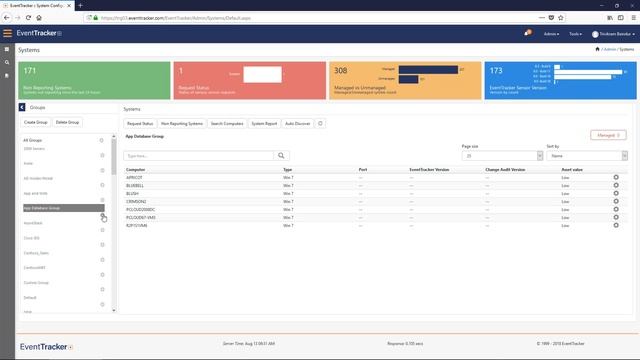Open gear settings for BLUSH row
Image resolution: width=640 pixels, height=360 pixels.
pyautogui.click(x=616, y=193)
